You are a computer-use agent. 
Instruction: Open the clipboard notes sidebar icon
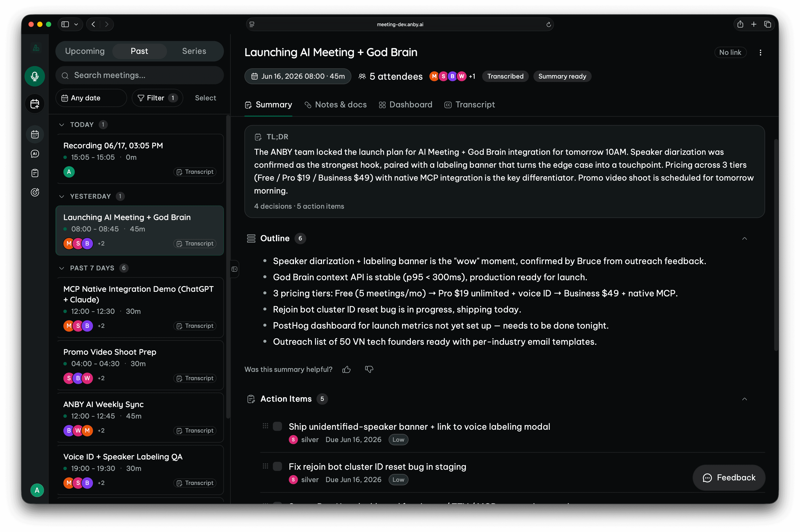point(35,173)
